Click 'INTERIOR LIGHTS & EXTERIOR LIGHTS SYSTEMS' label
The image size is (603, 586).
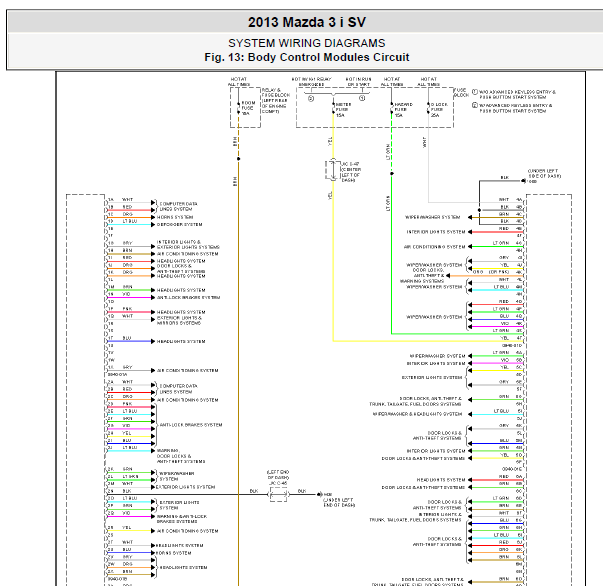tap(188, 245)
